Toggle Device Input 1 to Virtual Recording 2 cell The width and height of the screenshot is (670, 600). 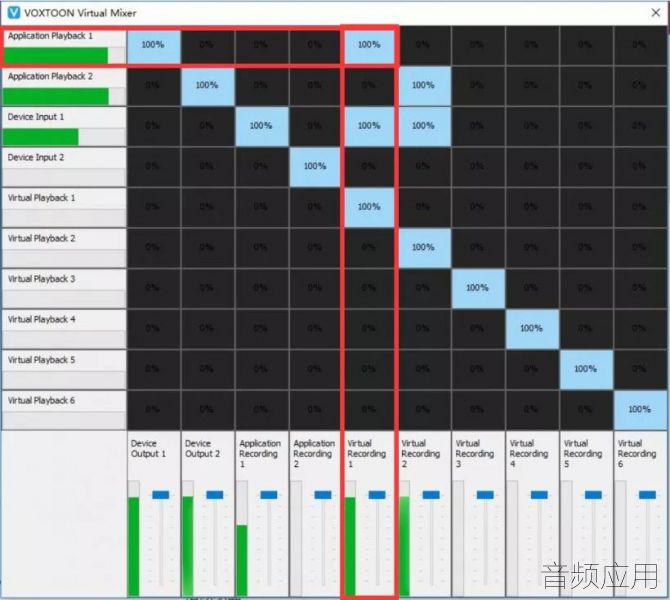click(x=423, y=126)
